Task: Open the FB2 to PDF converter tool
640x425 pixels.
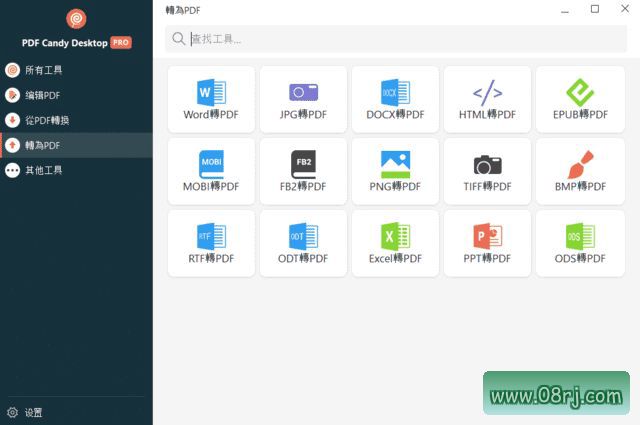Action: [303, 171]
